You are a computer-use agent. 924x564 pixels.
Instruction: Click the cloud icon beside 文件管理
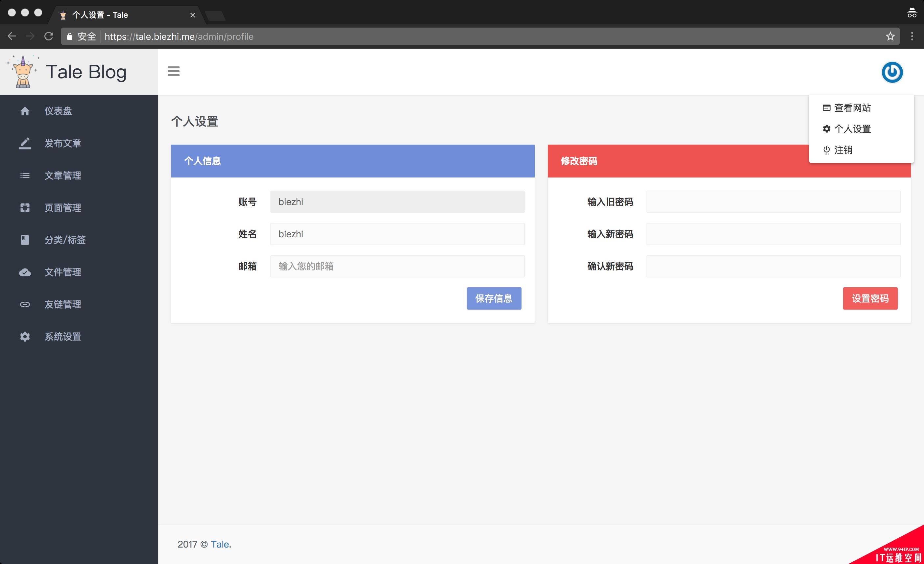tap(25, 272)
